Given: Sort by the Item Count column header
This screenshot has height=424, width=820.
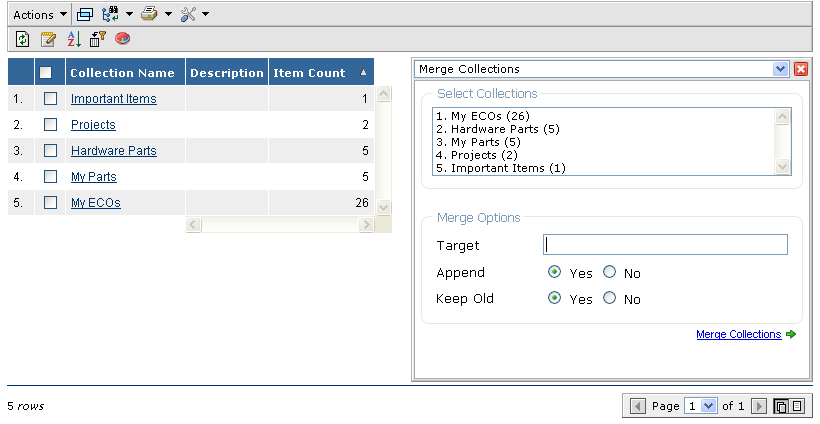Looking at the screenshot, I should (x=309, y=73).
